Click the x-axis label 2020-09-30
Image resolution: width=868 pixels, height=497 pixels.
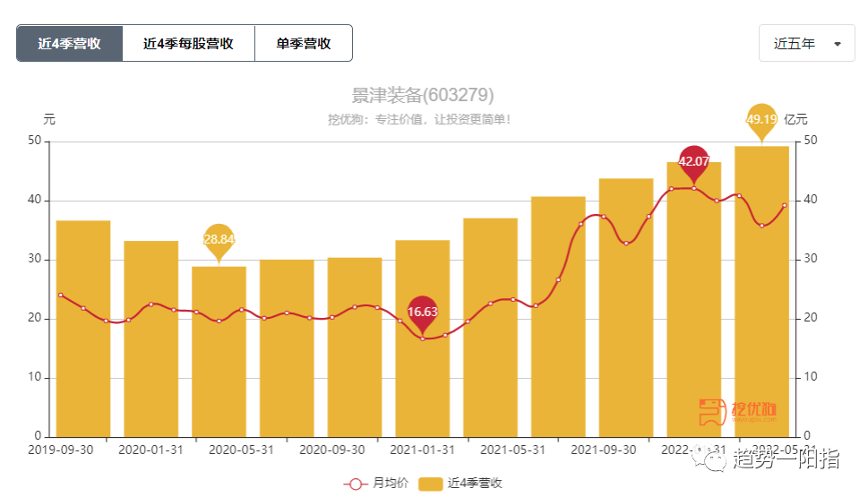(x=332, y=450)
